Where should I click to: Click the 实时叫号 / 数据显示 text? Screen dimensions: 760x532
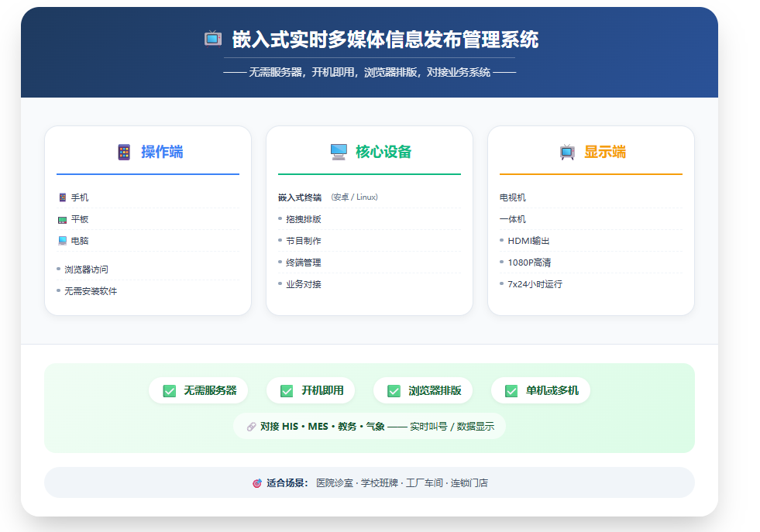(x=452, y=427)
